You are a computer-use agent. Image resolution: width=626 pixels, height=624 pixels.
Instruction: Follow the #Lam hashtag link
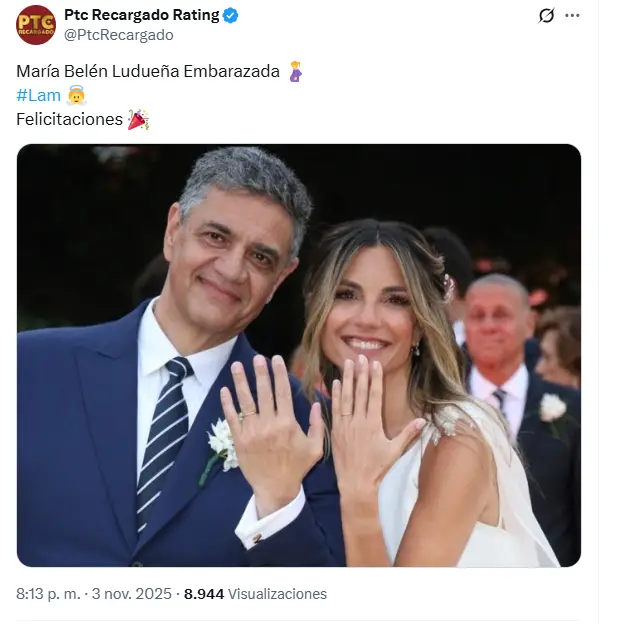(x=38, y=96)
